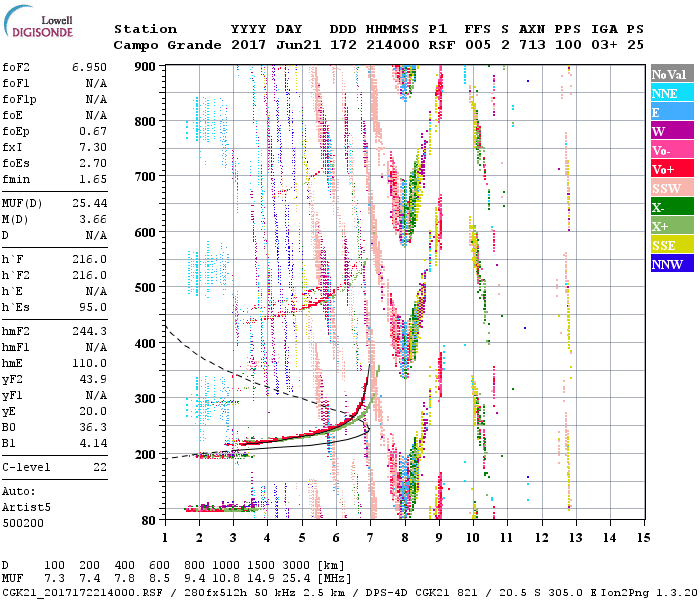Click the MUF 7.3 value for 100 km

tap(54, 579)
